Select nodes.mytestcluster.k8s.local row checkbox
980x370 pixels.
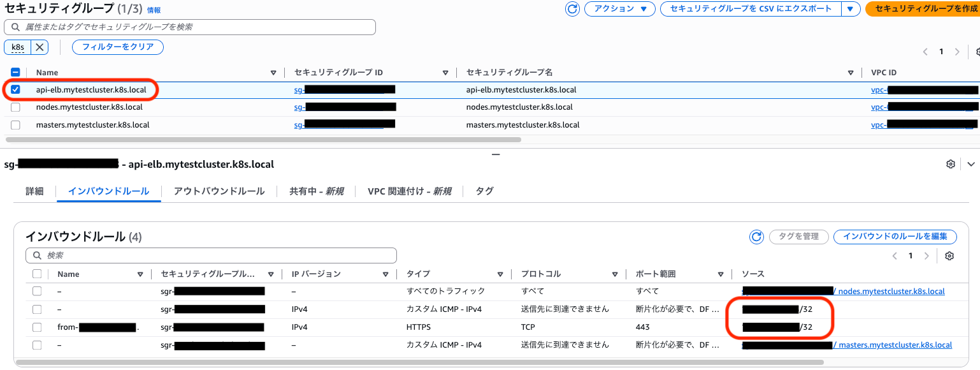tap(16, 107)
